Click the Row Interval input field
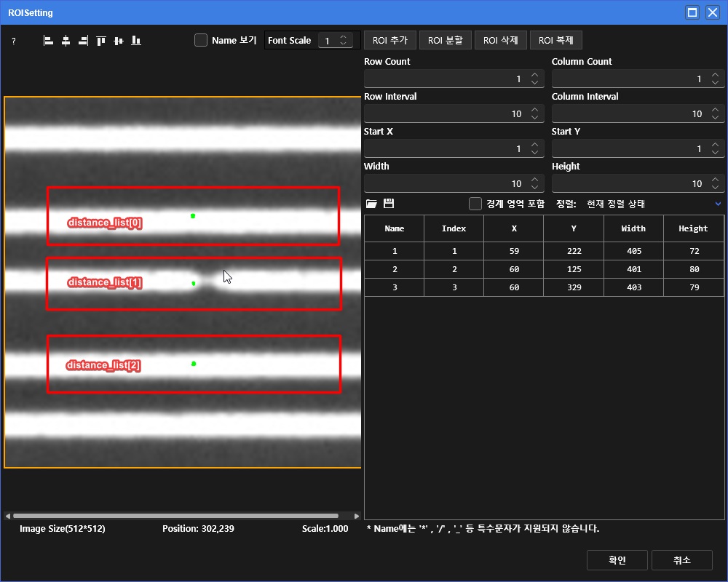 [444, 113]
